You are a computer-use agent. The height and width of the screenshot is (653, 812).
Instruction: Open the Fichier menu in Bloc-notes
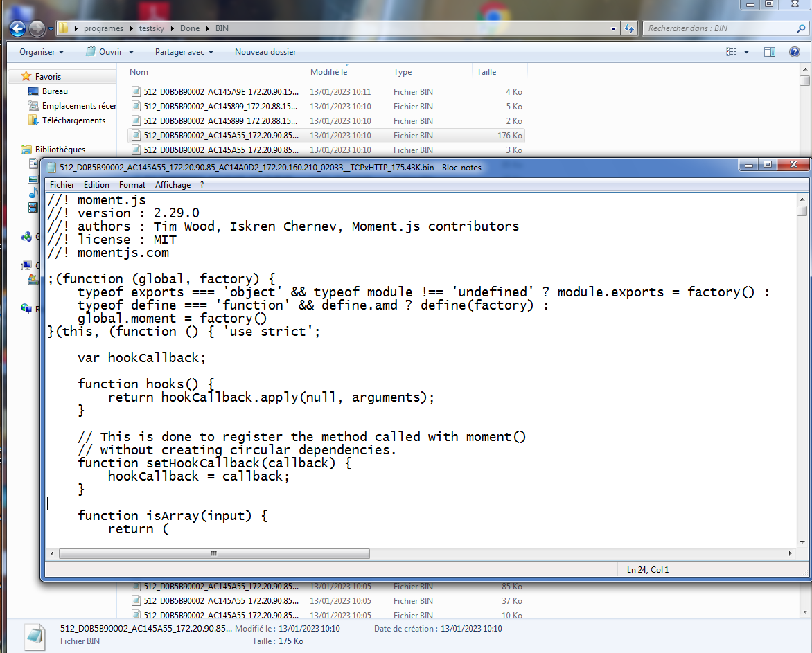[62, 185]
